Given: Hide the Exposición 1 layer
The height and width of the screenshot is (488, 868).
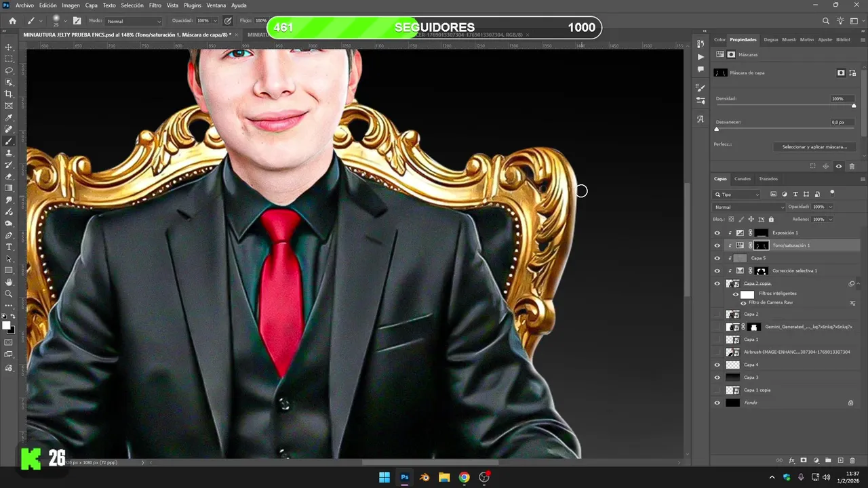Looking at the screenshot, I should 717,232.
